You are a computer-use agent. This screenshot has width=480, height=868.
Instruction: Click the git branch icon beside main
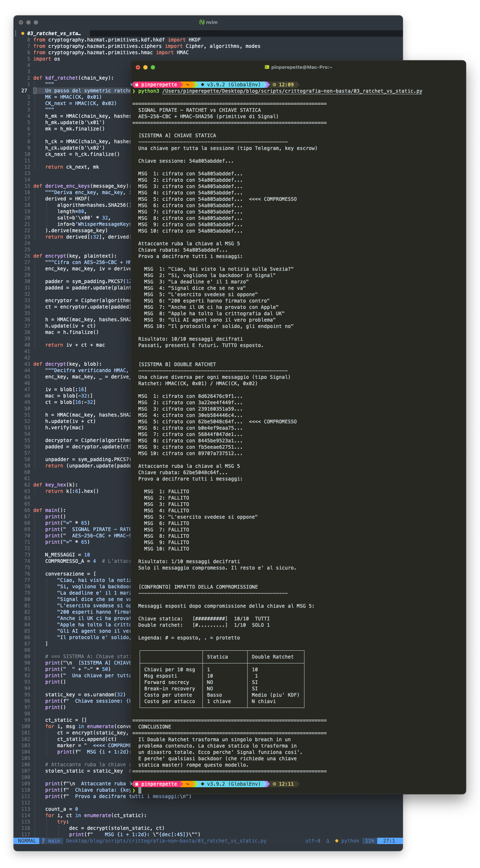44,841
